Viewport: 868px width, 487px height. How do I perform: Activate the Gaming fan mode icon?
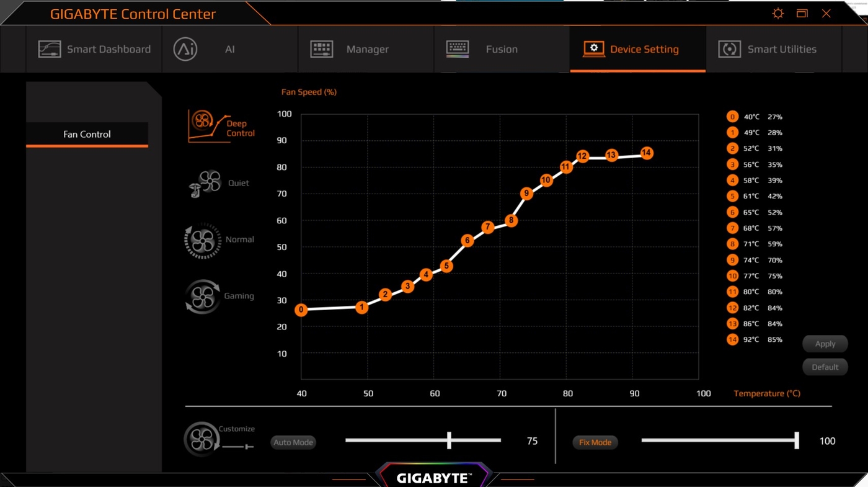[203, 297]
